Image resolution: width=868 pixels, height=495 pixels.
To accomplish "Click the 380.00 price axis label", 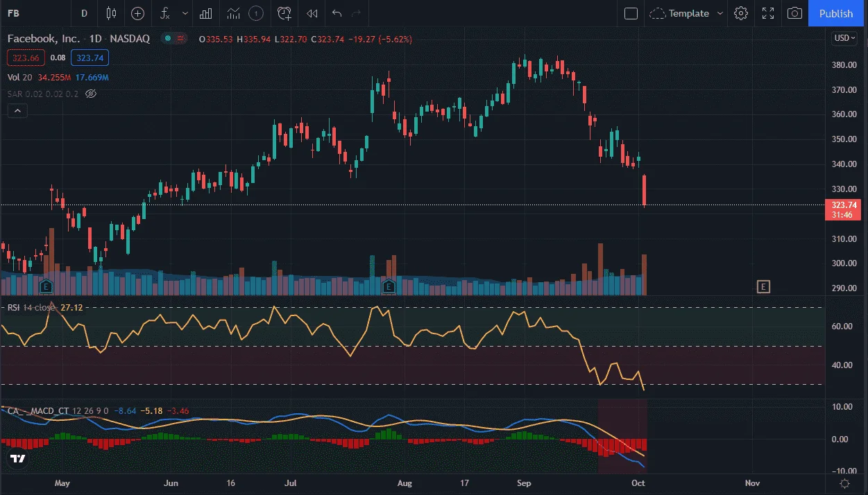I will 843,65.
